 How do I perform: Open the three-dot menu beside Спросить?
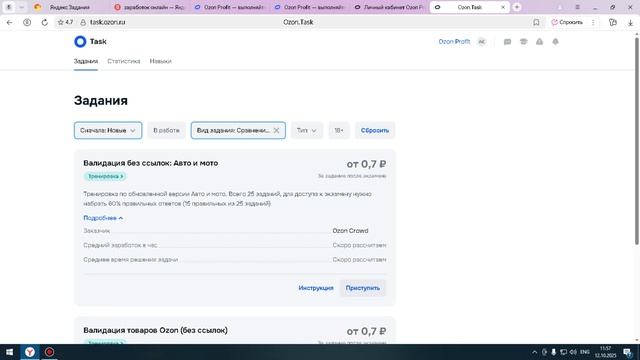pos(593,22)
